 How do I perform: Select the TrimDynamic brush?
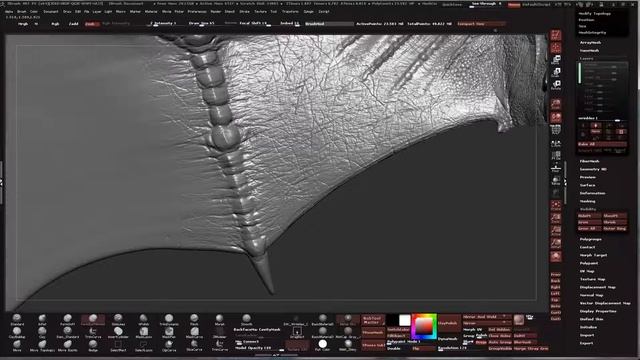[x=169, y=320]
